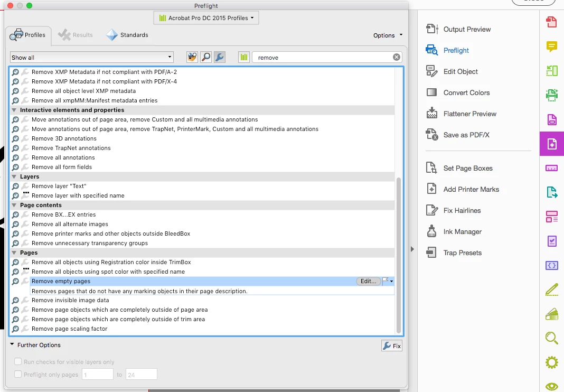Viewport: 564px width, 392px height.
Task: Open the Trap Presets tool icon
Action: tap(431, 253)
